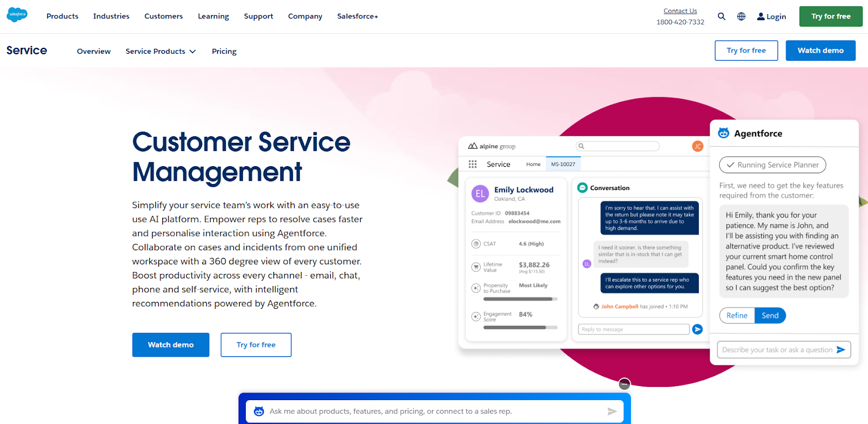Click the 1800-420-7332 phone number
The image size is (868, 424).
680,22
